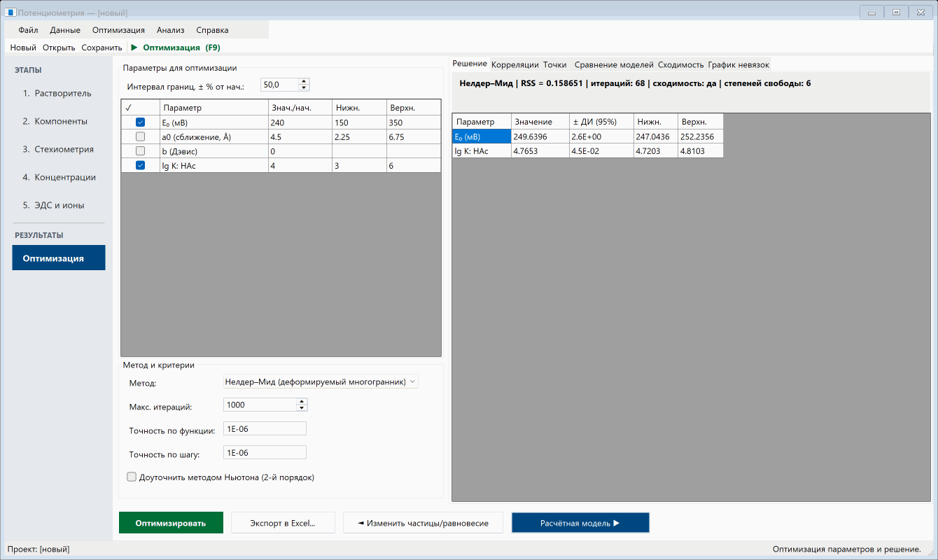Open the Метод dropdown (Нелдер–Мид)

click(x=320, y=381)
